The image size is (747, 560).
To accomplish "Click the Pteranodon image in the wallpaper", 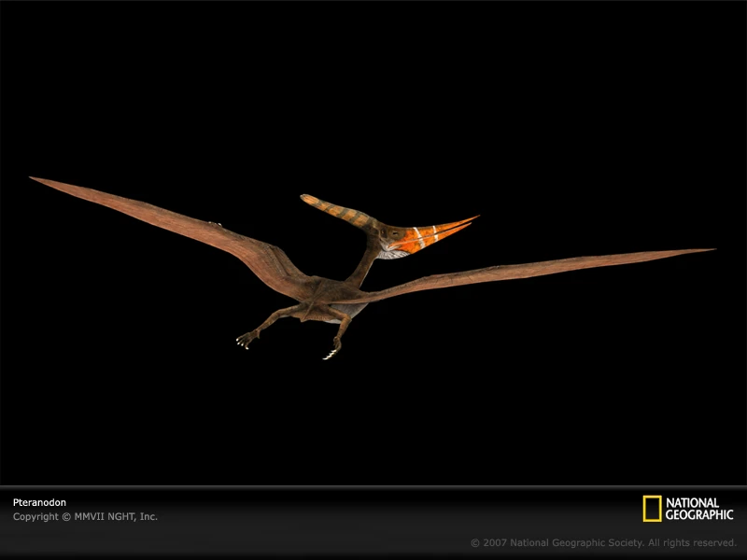I will (372, 268).
